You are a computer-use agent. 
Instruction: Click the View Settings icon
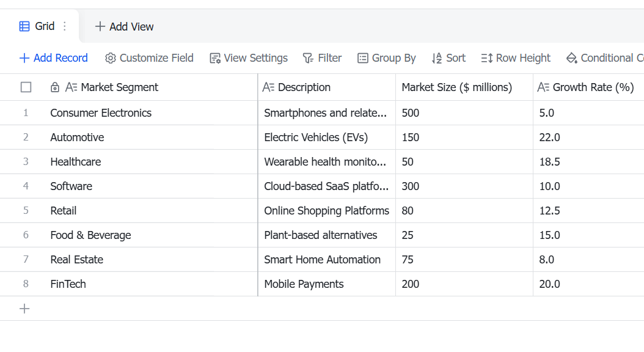tap(215, 58)
